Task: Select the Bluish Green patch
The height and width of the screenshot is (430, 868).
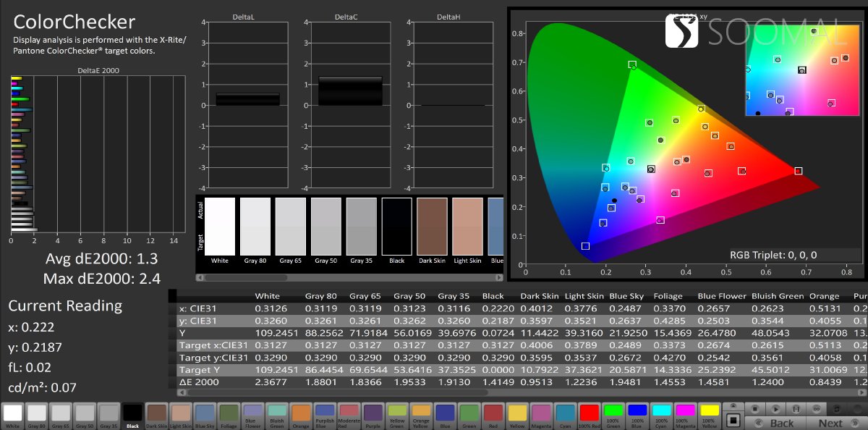Action: click(x=276, y=411)
